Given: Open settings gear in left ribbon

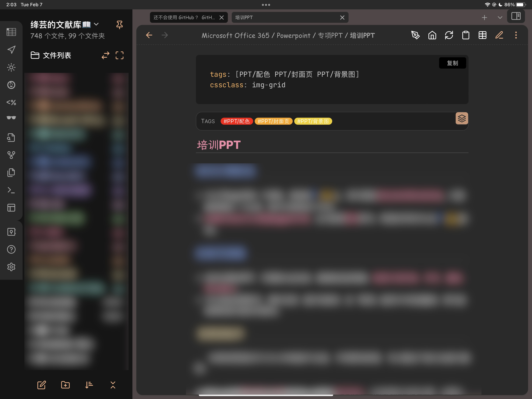Looking at the screenshot, I should 11,267.
